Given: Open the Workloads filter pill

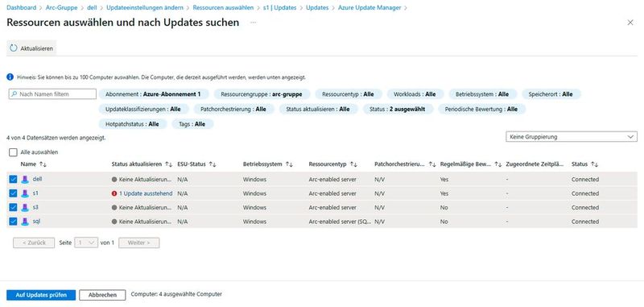Looking at the screenshot, I should coord(415,94).
